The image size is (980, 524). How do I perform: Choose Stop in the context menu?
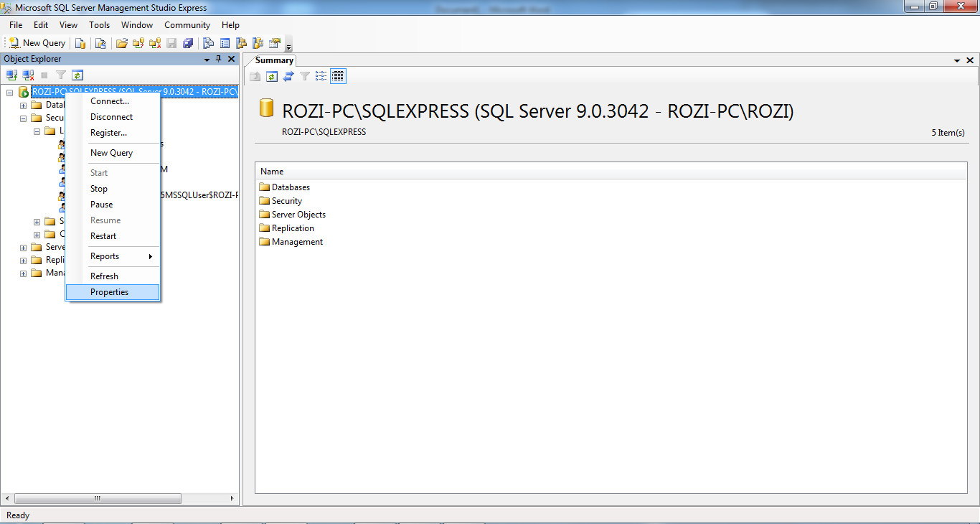112,189
